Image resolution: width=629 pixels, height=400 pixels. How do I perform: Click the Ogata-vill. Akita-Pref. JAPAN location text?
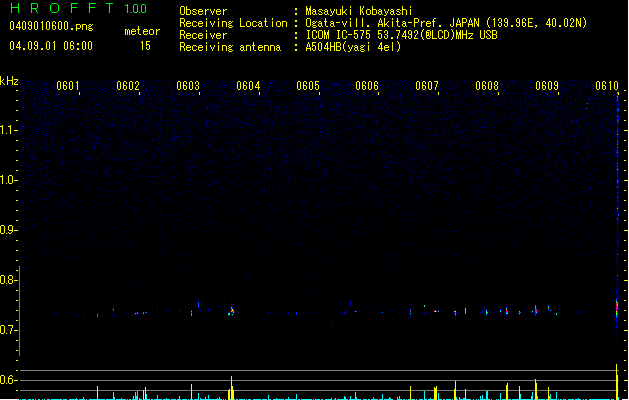[446, 23]
